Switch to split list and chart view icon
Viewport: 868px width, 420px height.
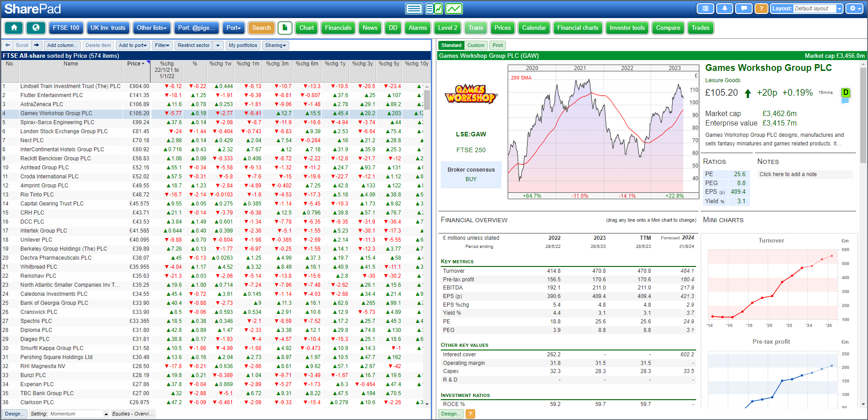coord(434,9)
